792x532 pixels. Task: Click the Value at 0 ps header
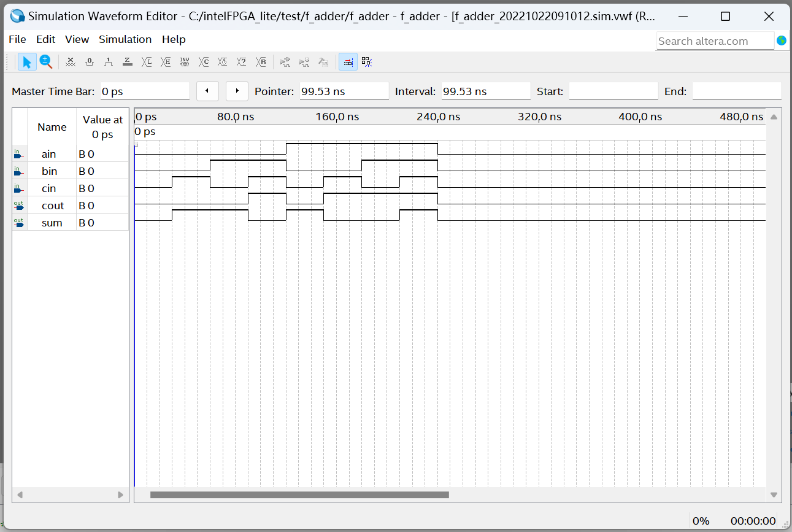[102, 127]
